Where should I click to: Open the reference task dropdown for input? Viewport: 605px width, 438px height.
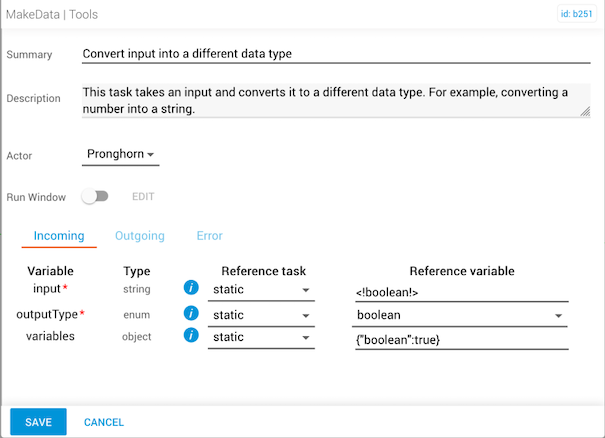[261, 290]
